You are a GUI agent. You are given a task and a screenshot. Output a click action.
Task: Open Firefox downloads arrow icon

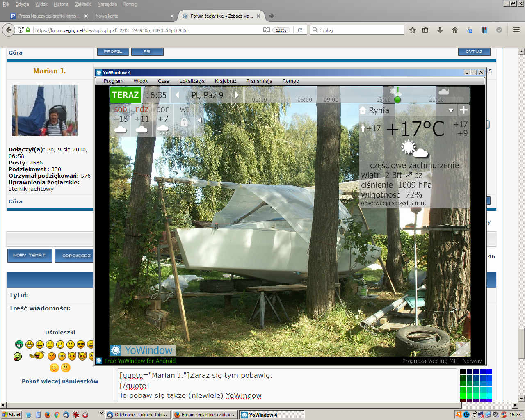tap(440, 30)
